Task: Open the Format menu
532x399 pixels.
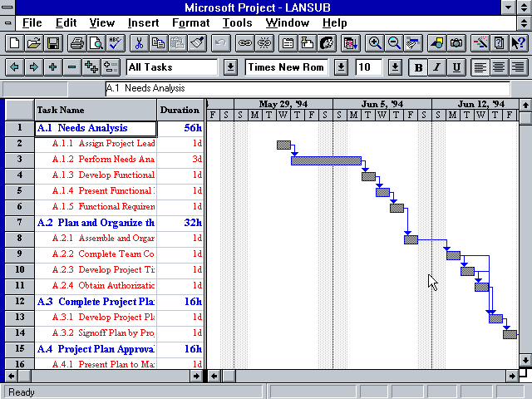Action: 190,23
